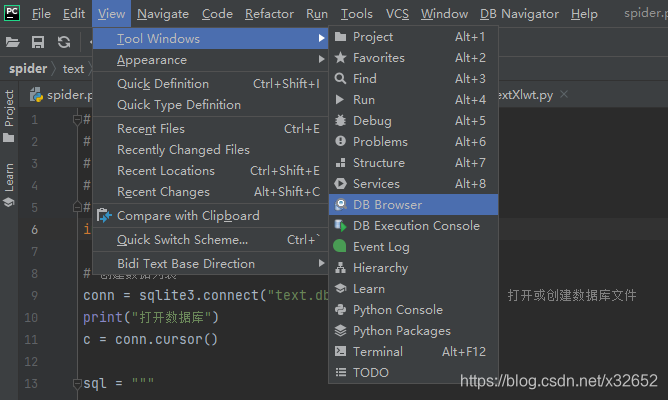Viewport: 668px width, 400px height.
Task: Click the TODO list icon
Action: (340, 372)
